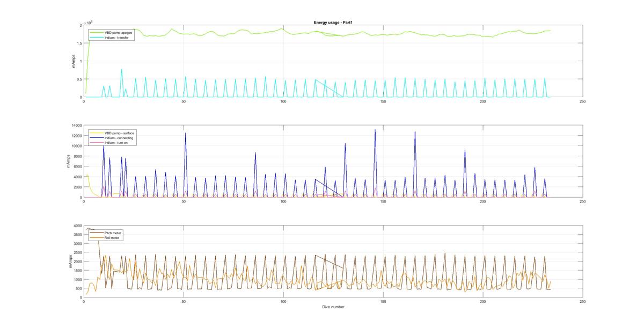Click the '6000' y-axis tick label
Image resolution: width=644 pixels, height=334 pixels.
(77, 166)
